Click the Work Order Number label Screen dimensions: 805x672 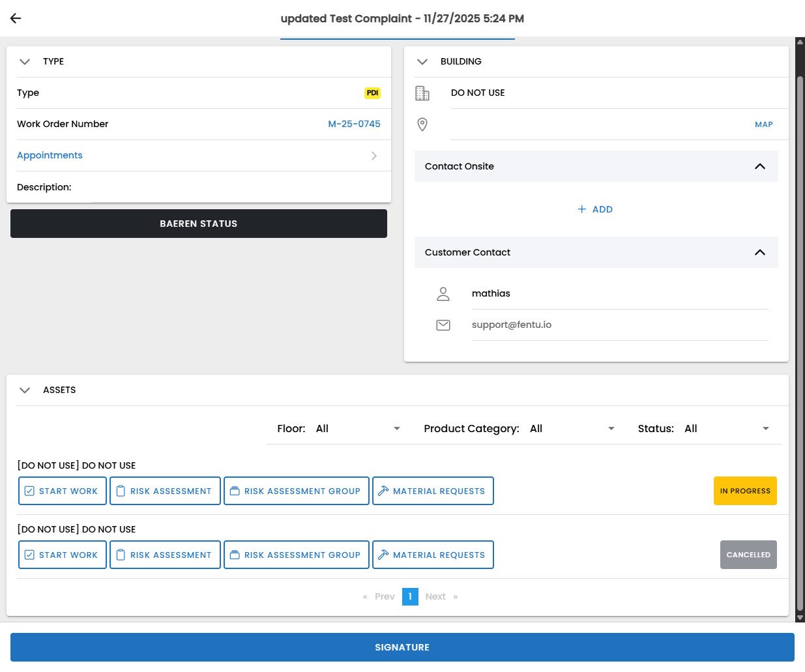pos(63,124)
